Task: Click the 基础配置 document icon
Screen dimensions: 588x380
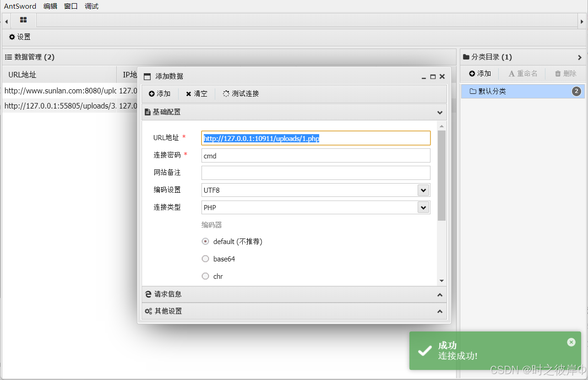Action: 147,112
